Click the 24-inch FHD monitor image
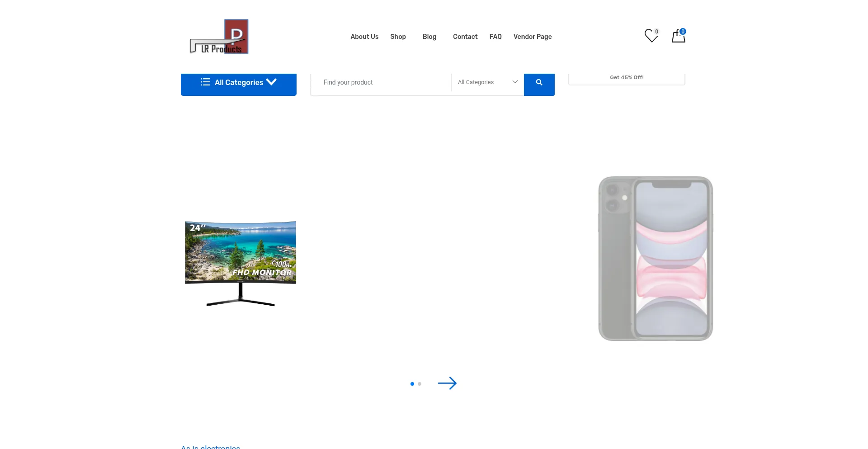 coord(241,263)
